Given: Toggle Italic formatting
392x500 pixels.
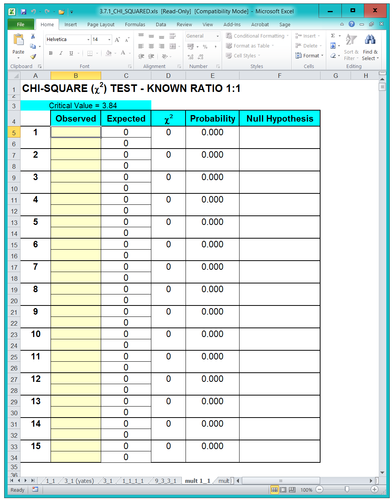Looking at the screenshot, I should 61,53.
